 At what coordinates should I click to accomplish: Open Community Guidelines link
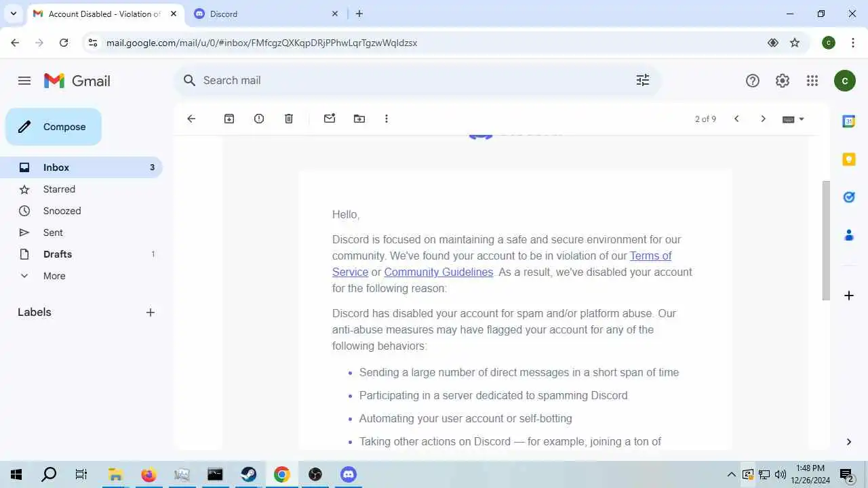point(439,272)
